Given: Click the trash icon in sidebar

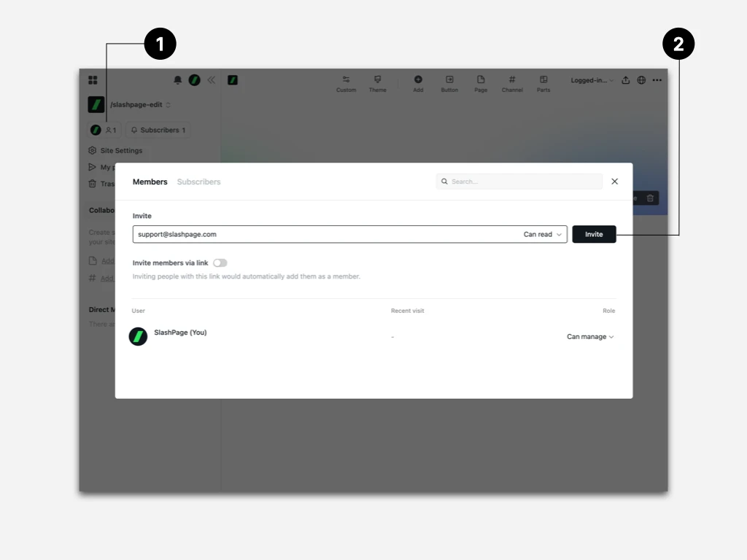Looking at the screenshot, I should pos(93,184).
